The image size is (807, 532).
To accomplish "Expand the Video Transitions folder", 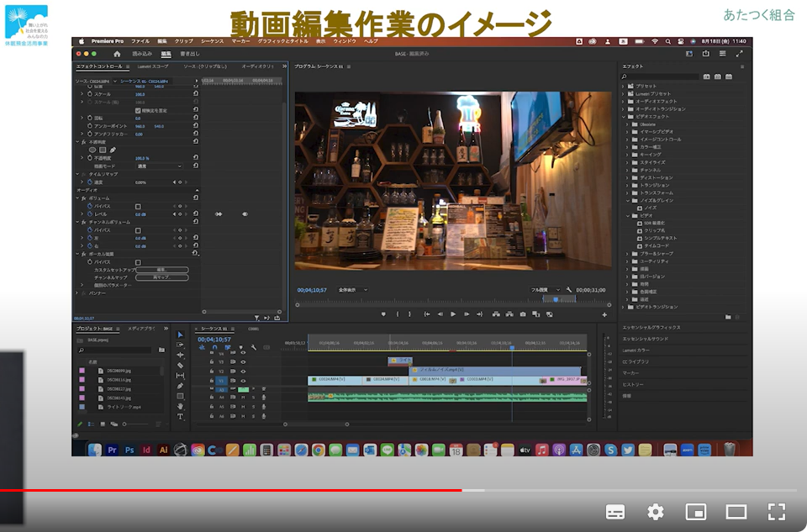I will coord(623,307).
